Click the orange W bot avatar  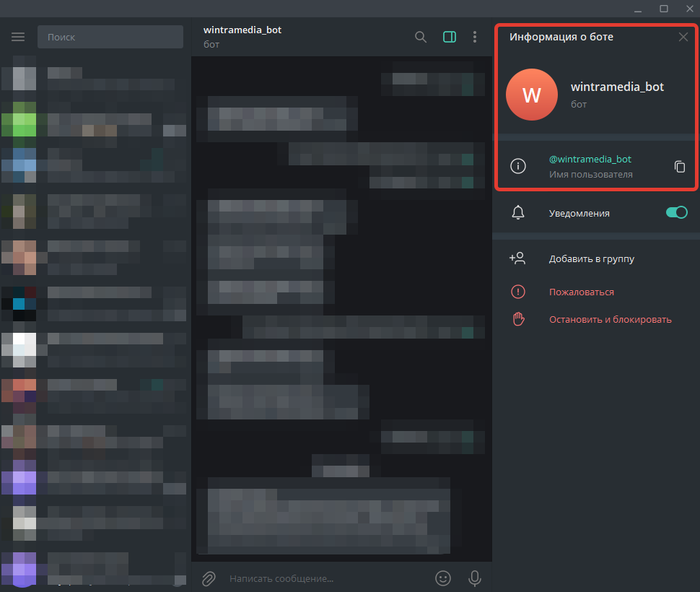point(531,95)
